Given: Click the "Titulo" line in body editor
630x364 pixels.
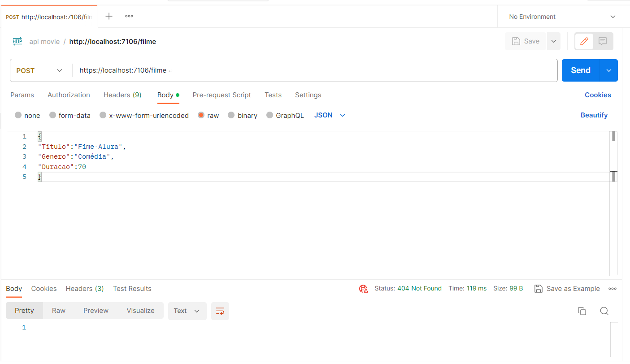Looking at the screenshot, I should pyautogui.click(x=82, y=147).
